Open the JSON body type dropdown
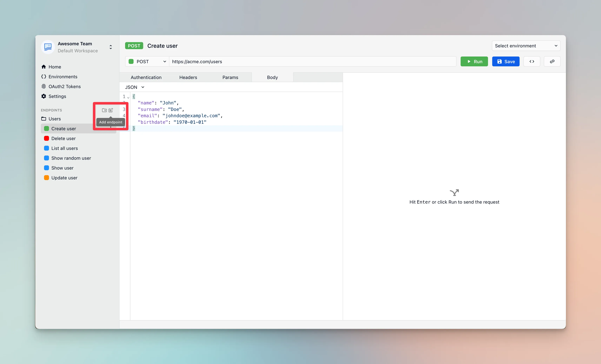 (x=135, y=87)
